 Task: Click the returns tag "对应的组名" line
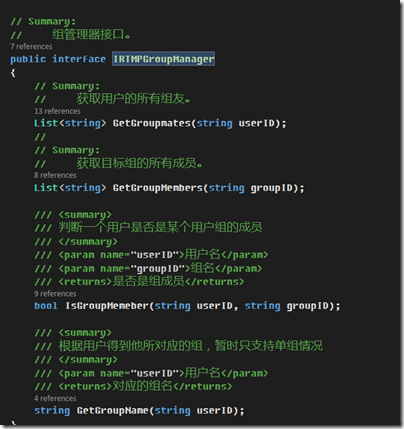point(133,386)
